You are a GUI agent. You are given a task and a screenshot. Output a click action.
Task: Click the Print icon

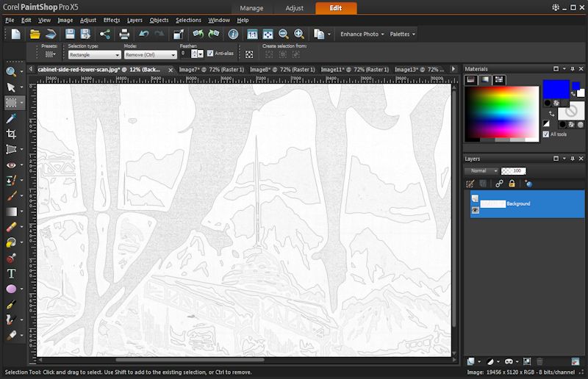click(x=124, y=34)
